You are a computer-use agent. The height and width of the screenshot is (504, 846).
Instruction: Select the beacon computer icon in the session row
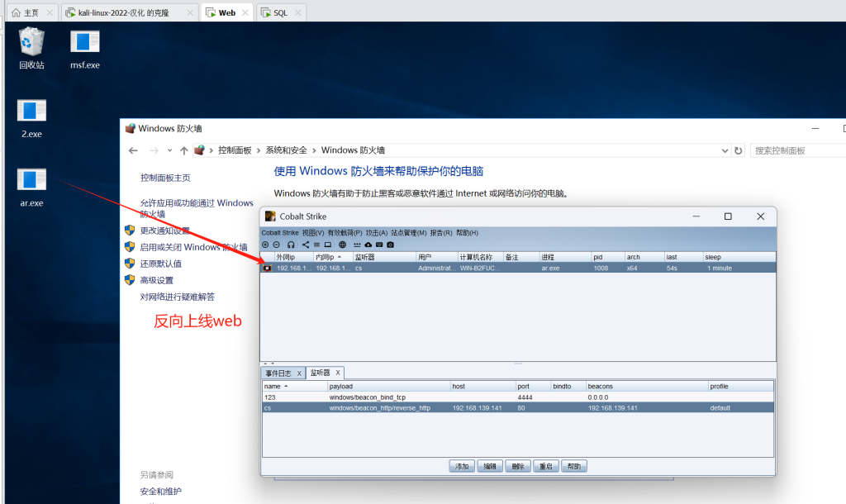(x=267, y=269)
